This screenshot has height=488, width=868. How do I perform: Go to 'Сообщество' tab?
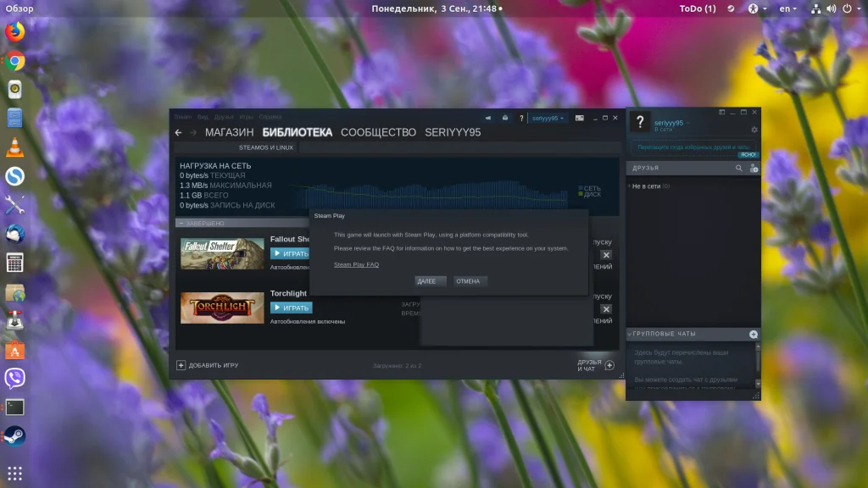pos(378,133)
